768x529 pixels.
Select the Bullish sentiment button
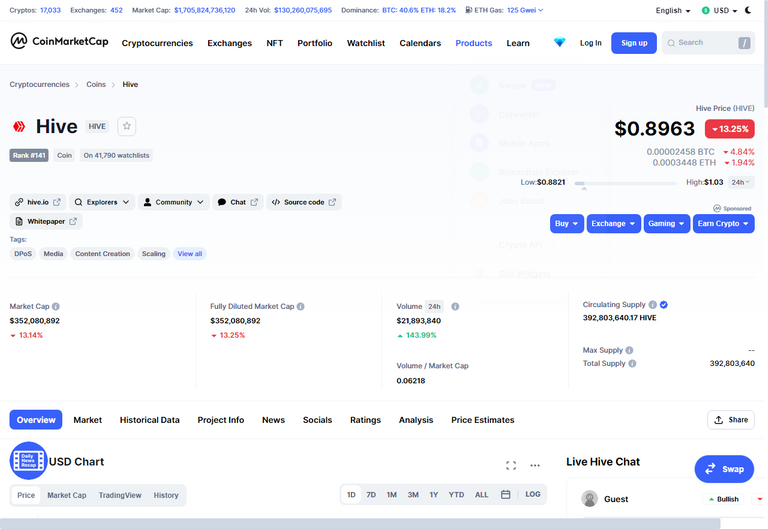(723, 499)
